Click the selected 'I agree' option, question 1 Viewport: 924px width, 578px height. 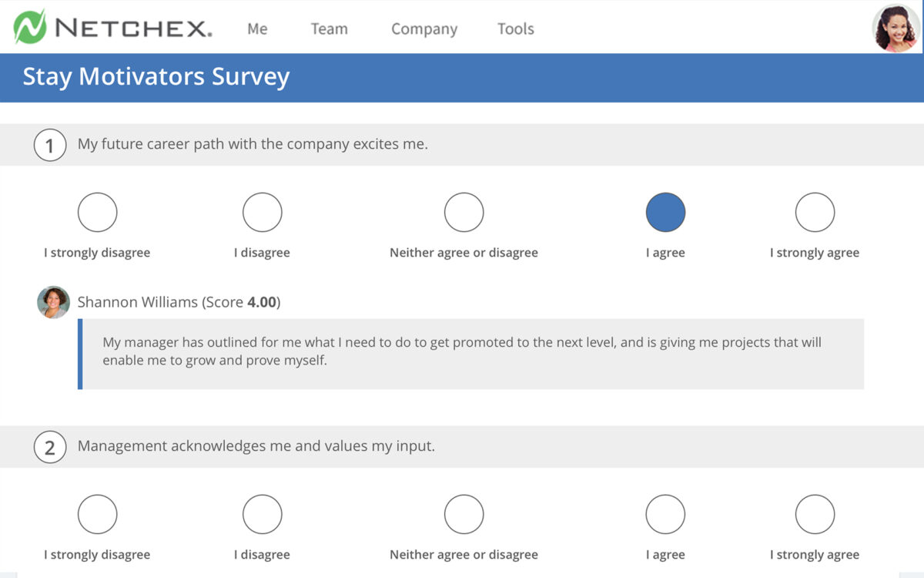(665, 213)
